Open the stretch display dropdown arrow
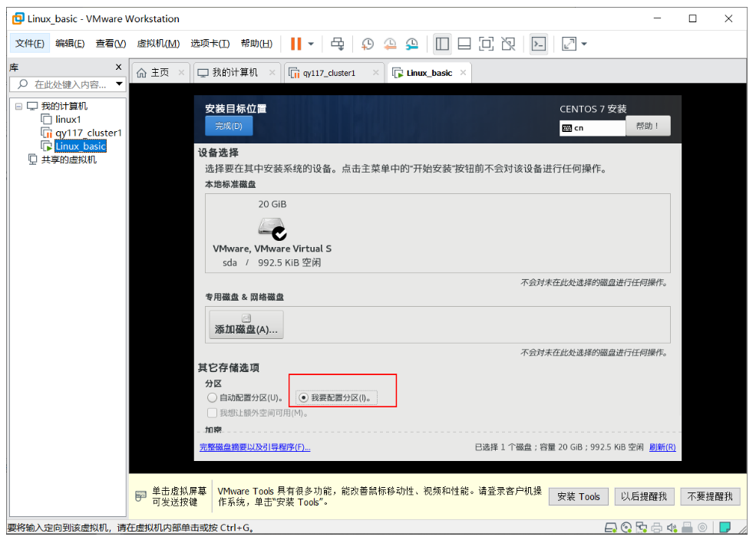 point(584,44)
